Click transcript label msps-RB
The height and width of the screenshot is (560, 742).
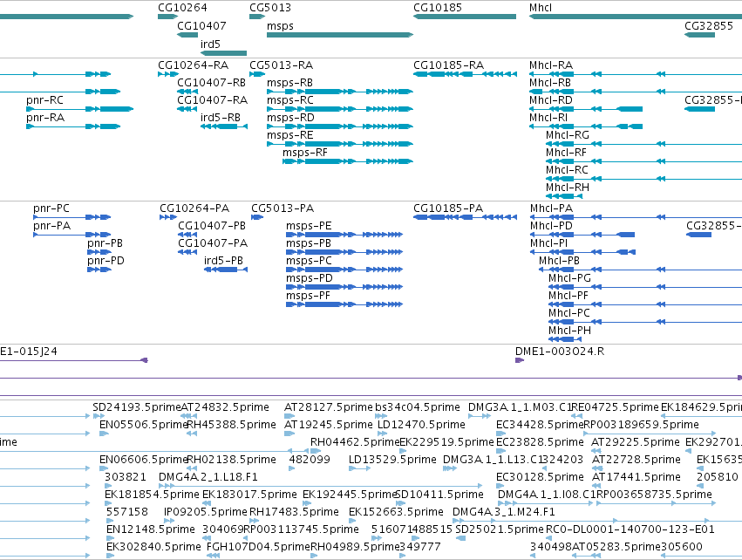click(289, 83)
